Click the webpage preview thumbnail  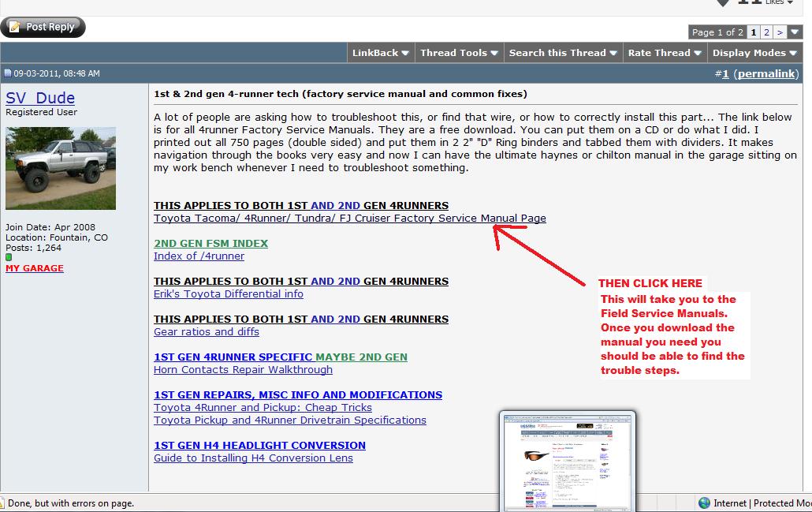coord(568,462)
